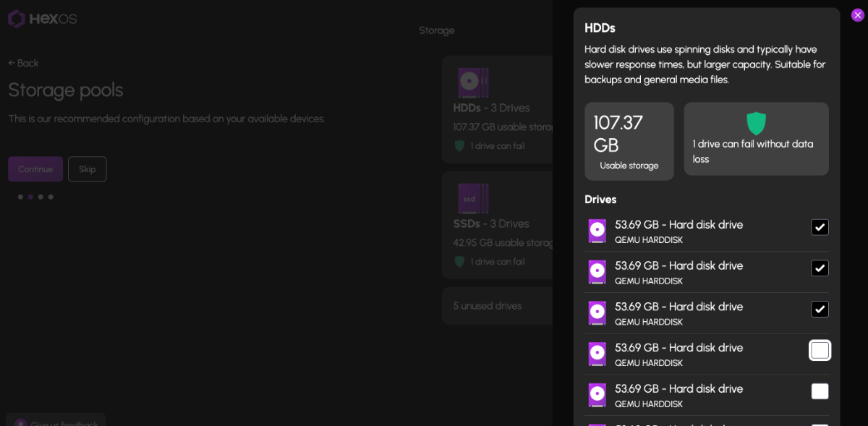
Task: Click the third drive's purple disk icon
Action: tap(597, 313)
